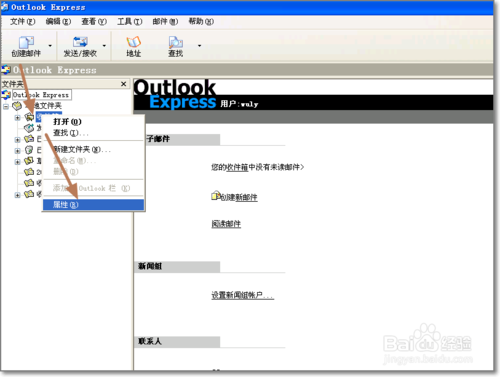Image resolution: width=500 pixels, height=377 pixels.
Task: Click the grayed 添加到 Outlook 栏 menu entry
Action: pyautogui.click(x=93, y=188)
